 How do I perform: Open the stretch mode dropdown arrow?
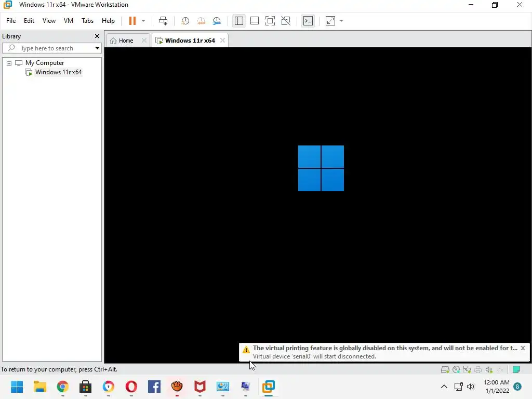[x=341, y=21]
